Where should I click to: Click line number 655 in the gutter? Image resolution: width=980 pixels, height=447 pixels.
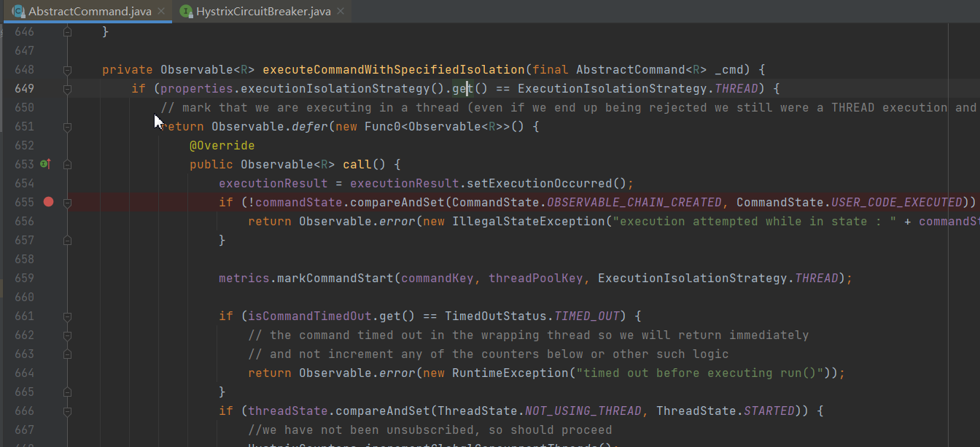point(25,202)
